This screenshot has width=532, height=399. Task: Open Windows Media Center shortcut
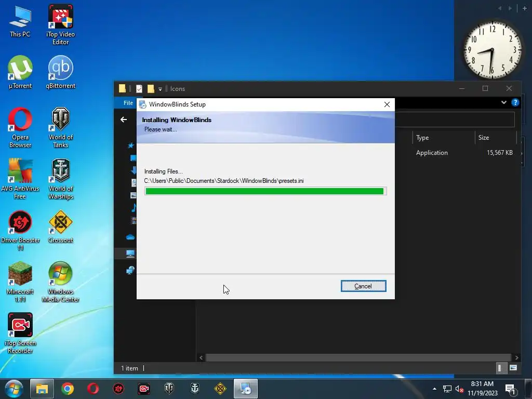tap(61, 282)
